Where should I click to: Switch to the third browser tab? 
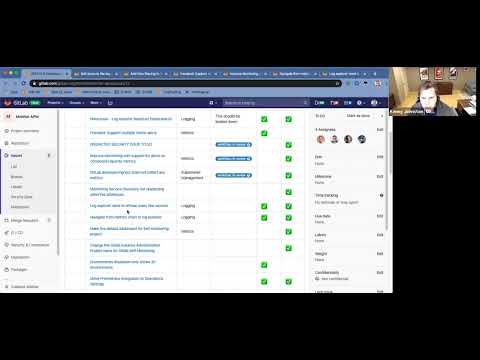(145, 74)
